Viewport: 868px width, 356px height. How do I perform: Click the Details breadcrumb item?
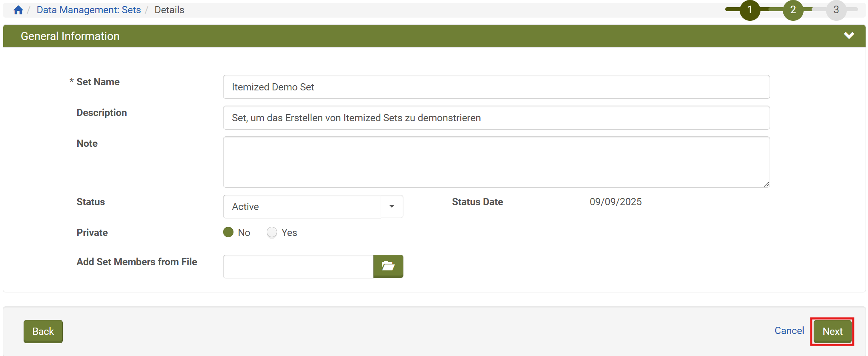point(169,10)
